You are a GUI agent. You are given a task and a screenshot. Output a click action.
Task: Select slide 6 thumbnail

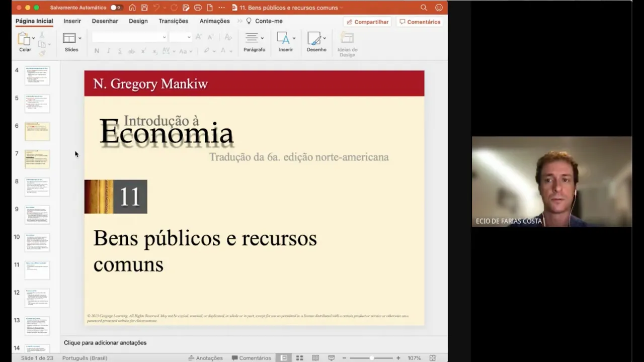click(x=37, y=131)
